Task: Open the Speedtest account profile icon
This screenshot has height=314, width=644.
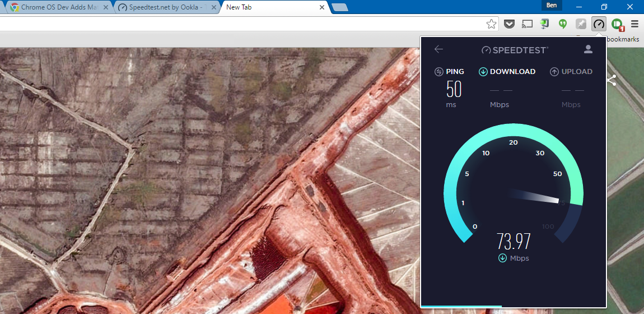Action: pyautogui.click(x=588, y=49)
